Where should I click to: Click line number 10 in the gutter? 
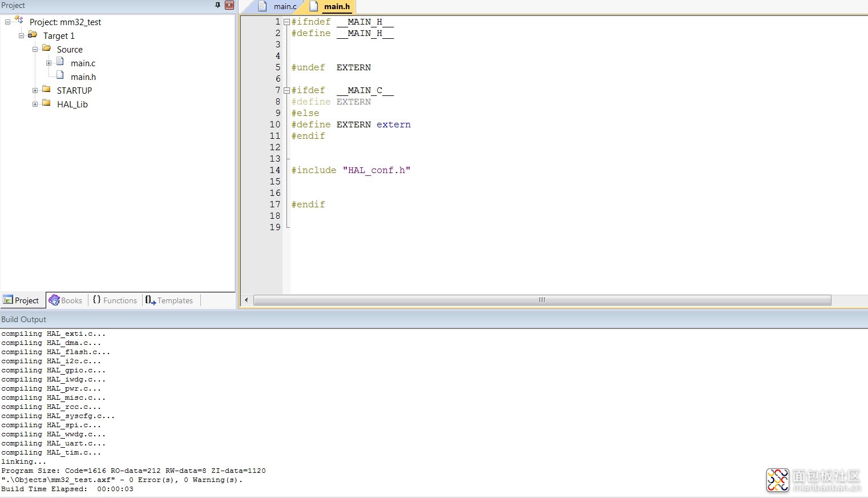pos(275,124)
